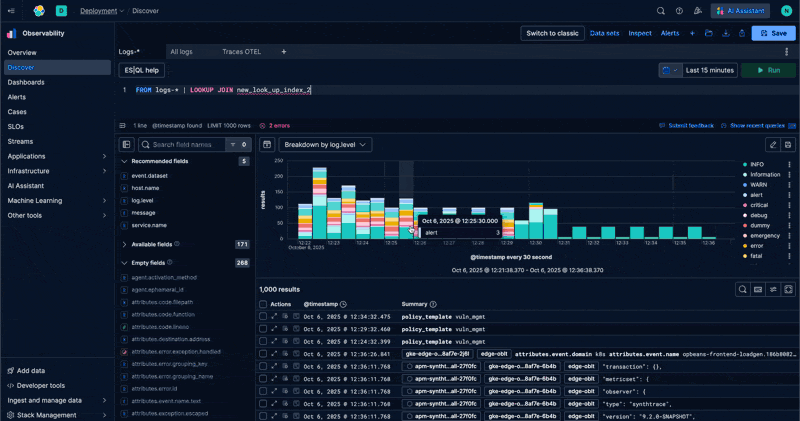This screenshot has height=421, width=800.
Task: Switch to the Traces OTEL tab
Action: pos(241,52)
